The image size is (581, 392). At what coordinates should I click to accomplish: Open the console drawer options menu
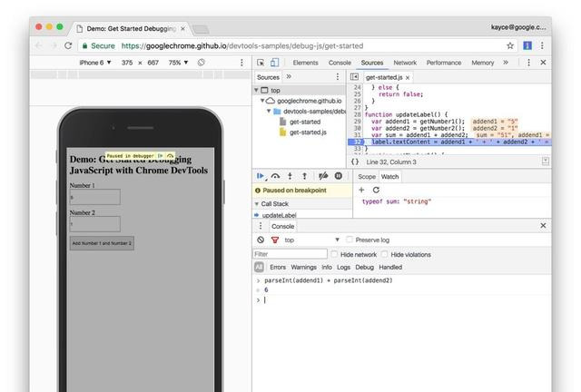pyautogui.click(x=261, y=226)
